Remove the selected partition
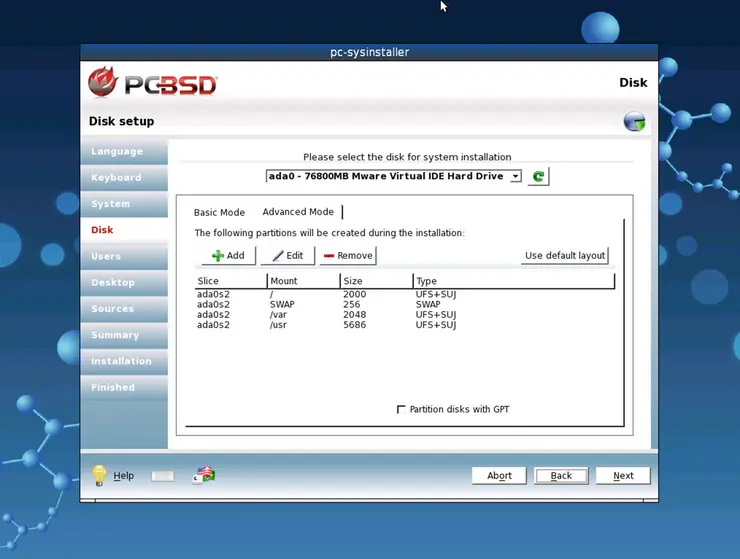The image size is (740, 559). click(347, 256)
